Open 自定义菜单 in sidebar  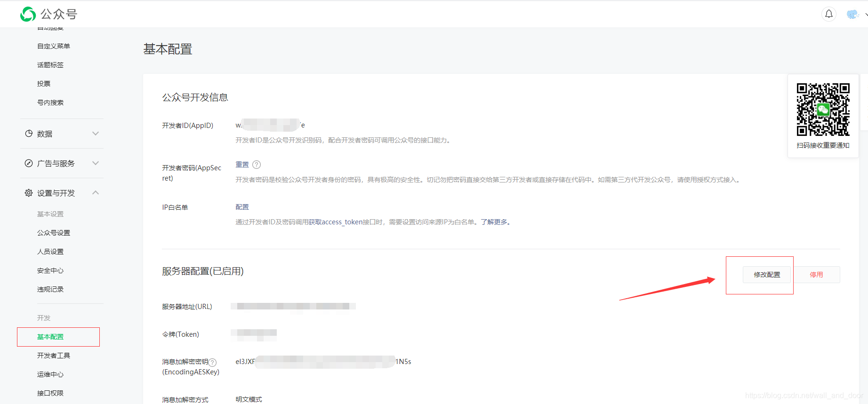click(x=54, y=46)
